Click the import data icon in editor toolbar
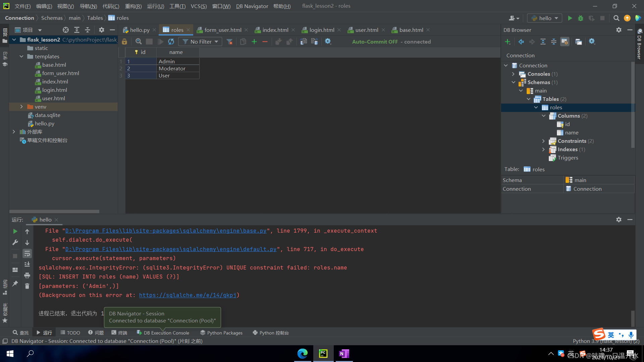This screenshot has width=644, height=362. (x=314, y=42)
